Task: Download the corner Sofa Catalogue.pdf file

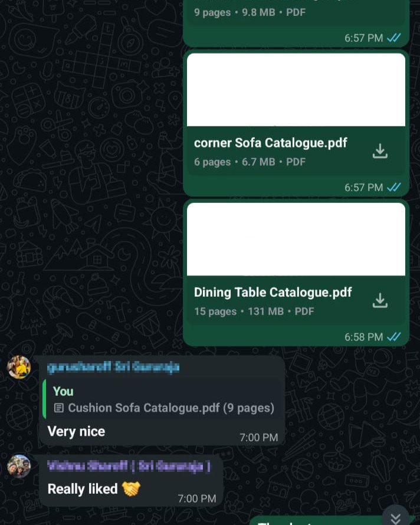Action: click(380, 151)
